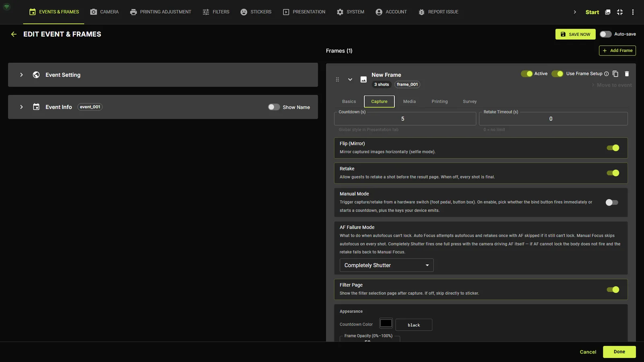Image resolution: width=644 pixels, height=362 pixels.
Task: Disable the Filter Page switch
Action: pos(613,290)
